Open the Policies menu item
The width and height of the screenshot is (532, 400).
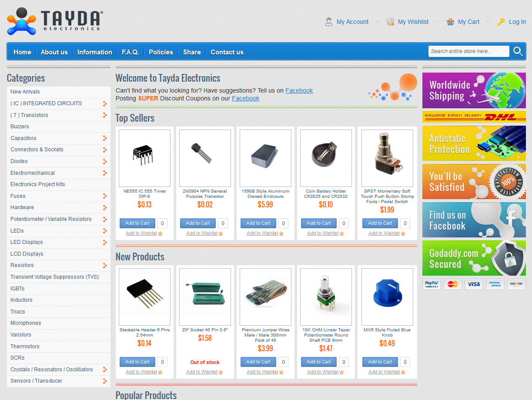point(161,52)
